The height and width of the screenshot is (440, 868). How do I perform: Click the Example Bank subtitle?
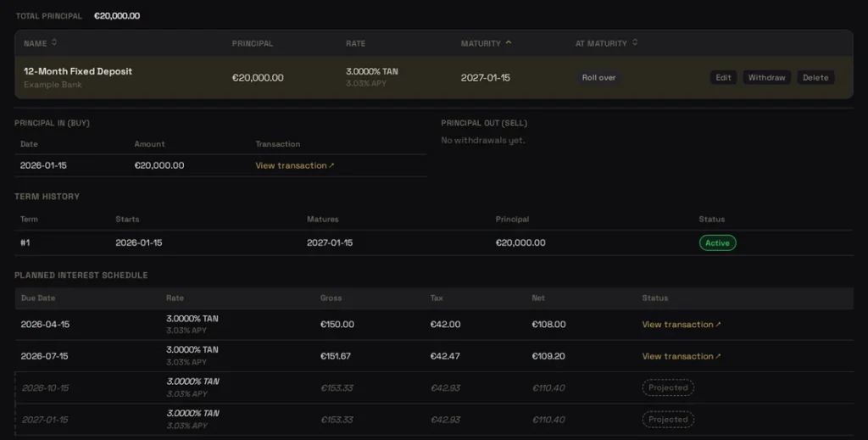pyautogui.click(x=53, y=85)
